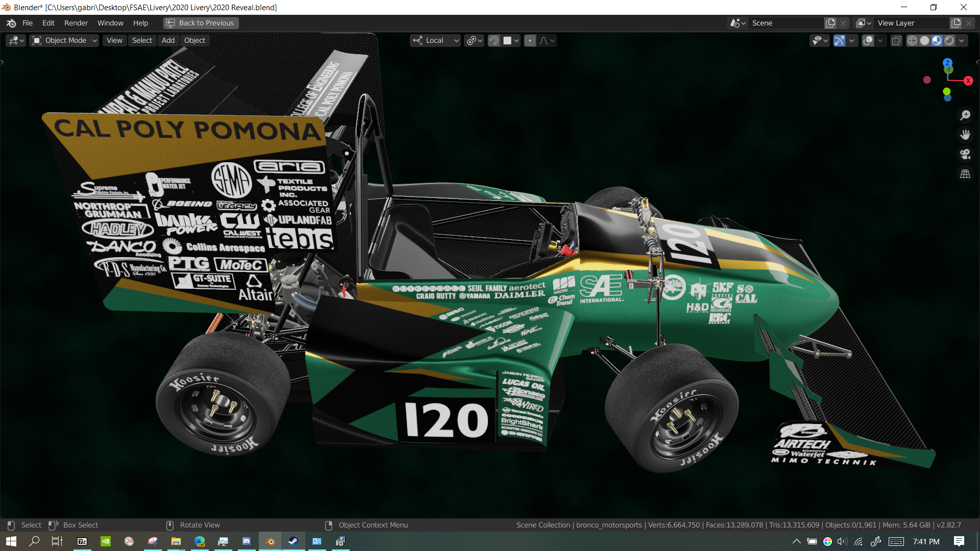Open the notification center icon

959,541
